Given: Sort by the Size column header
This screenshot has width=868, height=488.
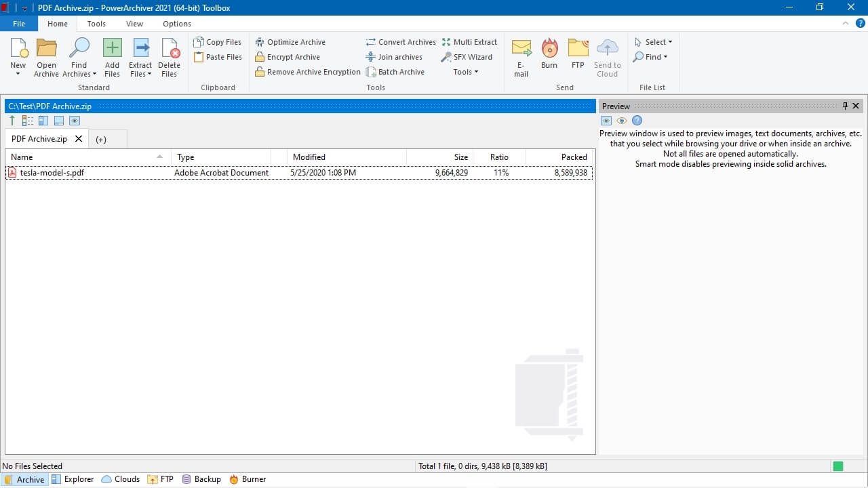Looking at the screenshot, I should (x=439, y=157).
